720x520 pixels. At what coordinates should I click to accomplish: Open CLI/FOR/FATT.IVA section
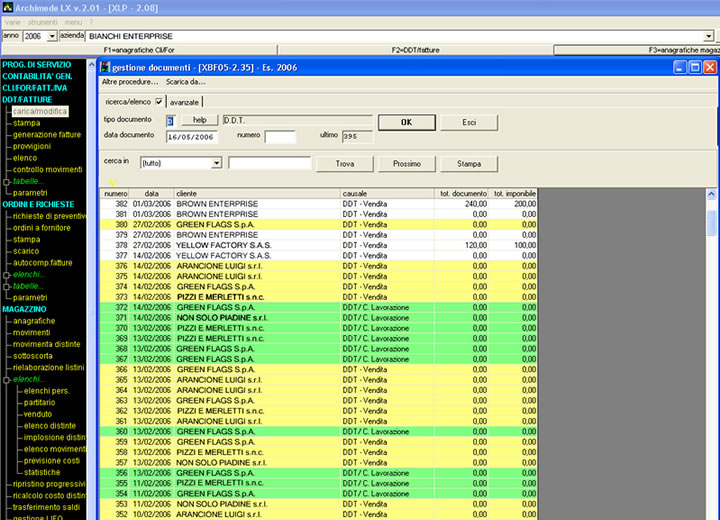click(34, 88)
